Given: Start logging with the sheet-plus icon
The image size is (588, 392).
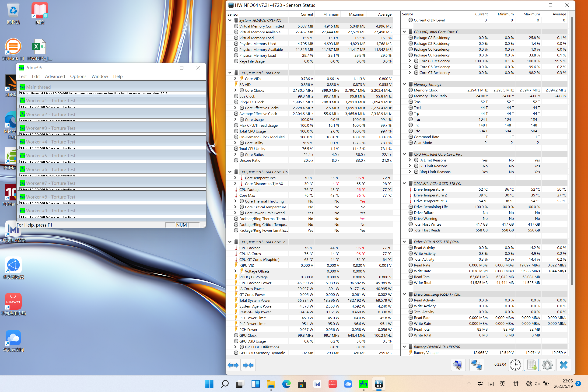Looking at the screenshot, I should click(531, 365).
